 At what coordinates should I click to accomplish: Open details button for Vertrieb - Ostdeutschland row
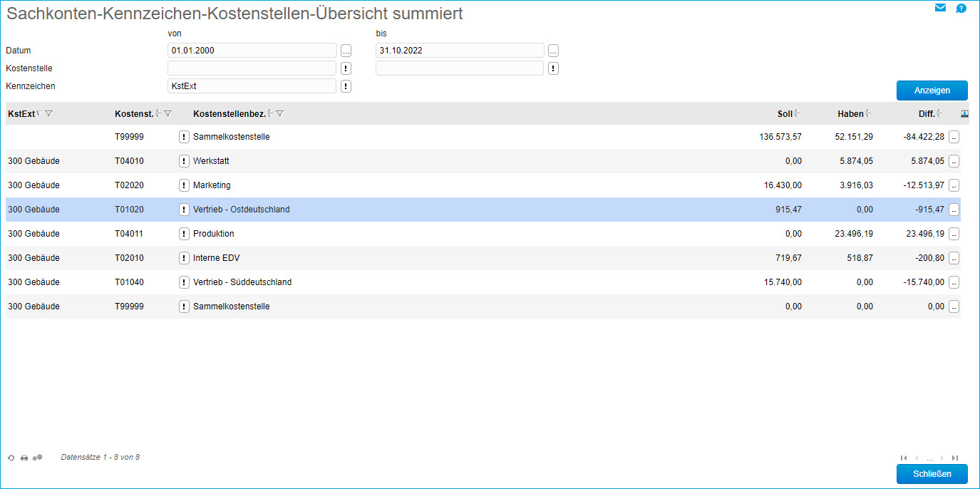point(954,210)
